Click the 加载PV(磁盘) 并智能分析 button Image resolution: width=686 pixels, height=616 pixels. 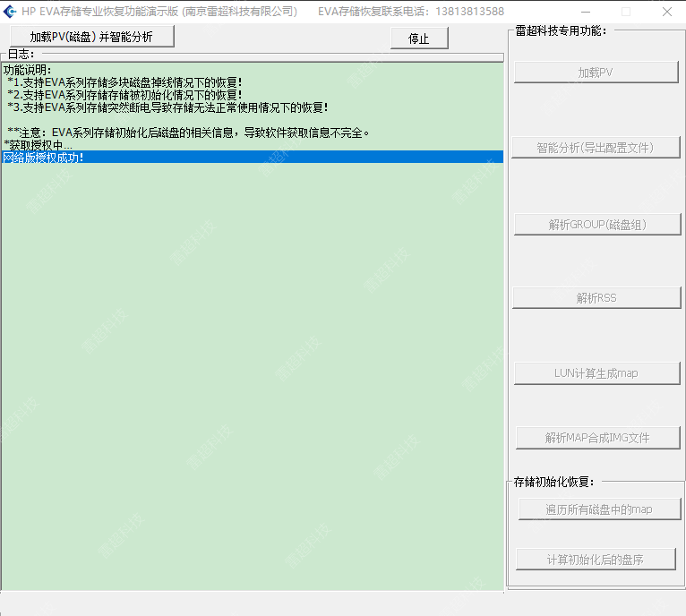(x=92, y=37)
